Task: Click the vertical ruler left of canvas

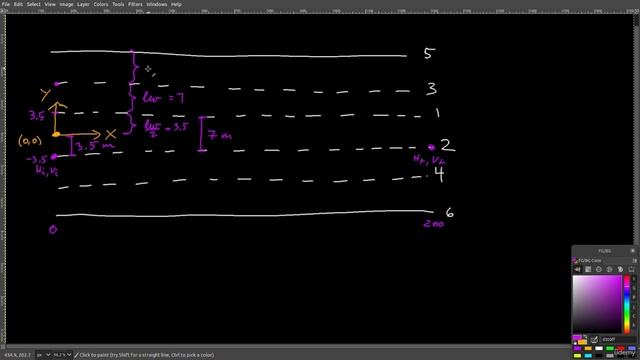Action: click(3, 179)
